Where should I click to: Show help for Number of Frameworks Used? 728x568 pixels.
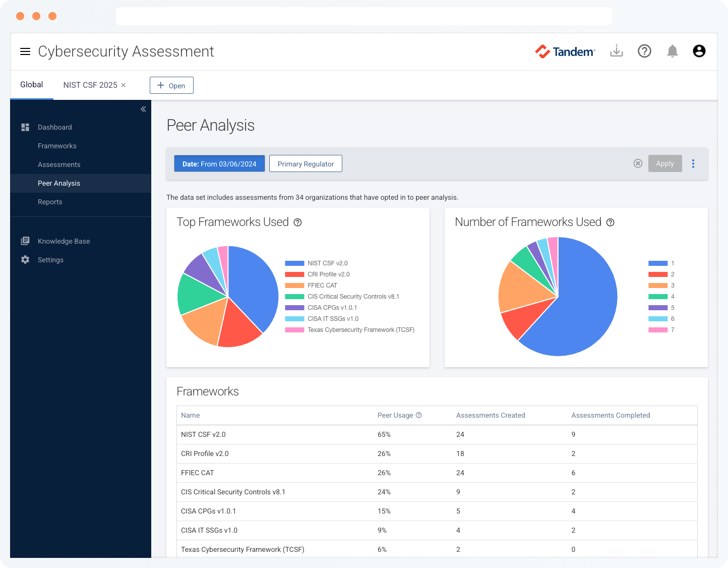click(x=611, y=222)
